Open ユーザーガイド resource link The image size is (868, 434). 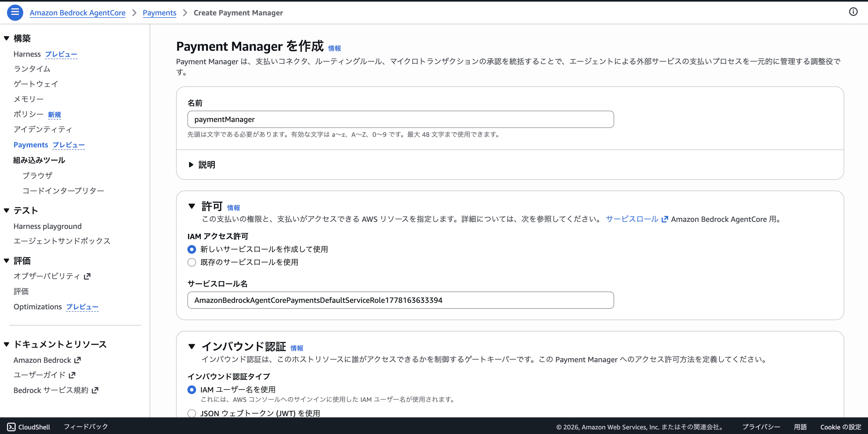[39, 375]
